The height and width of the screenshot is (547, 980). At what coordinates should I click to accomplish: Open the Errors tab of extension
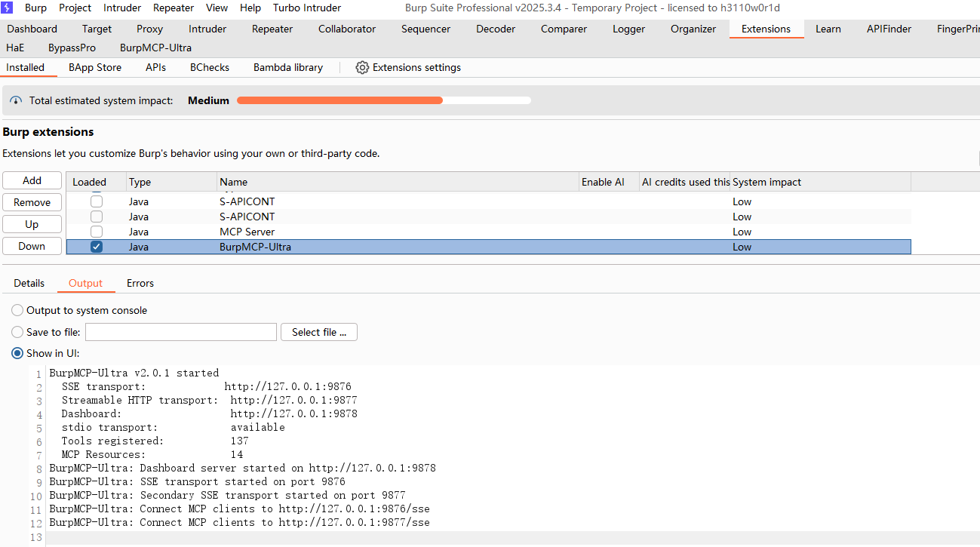click(x=140, y=283)
